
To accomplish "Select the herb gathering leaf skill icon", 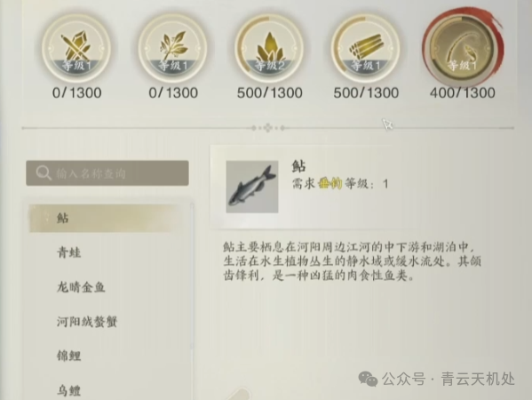I will tap(172, 48).
